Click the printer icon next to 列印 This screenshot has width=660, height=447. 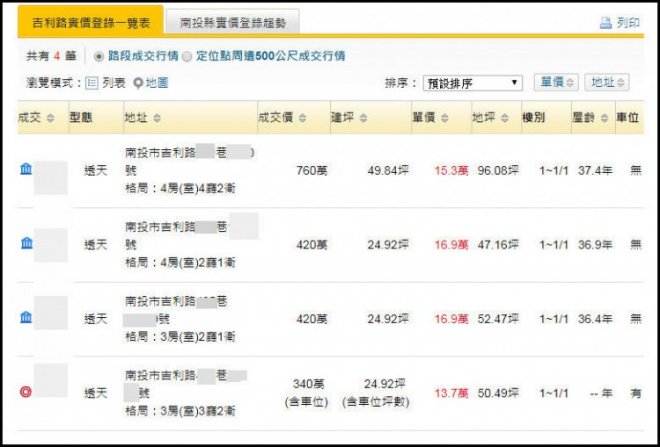coord(604,22)
